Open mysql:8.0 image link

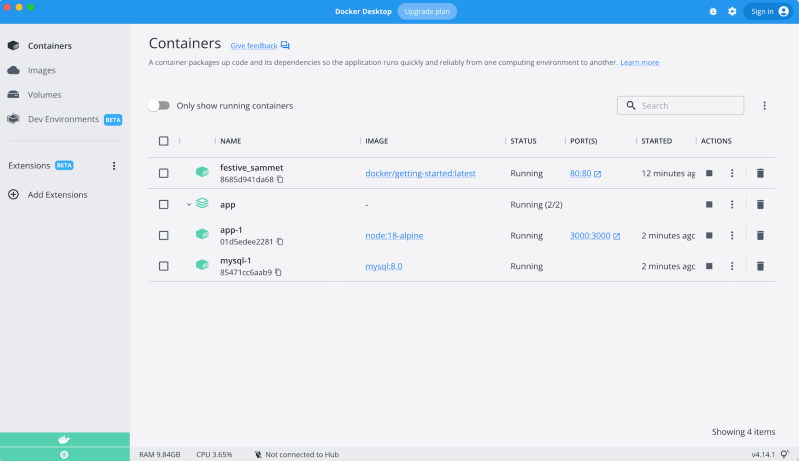point(384,266)
